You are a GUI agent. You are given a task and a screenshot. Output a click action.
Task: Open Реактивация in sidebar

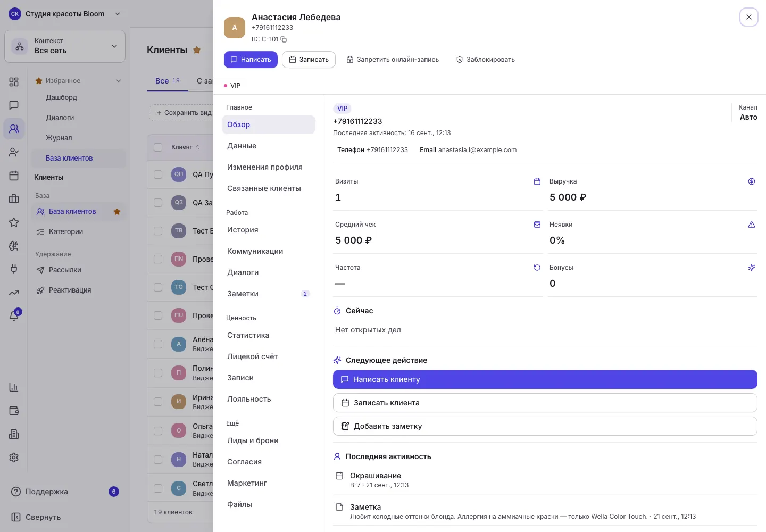78,290
